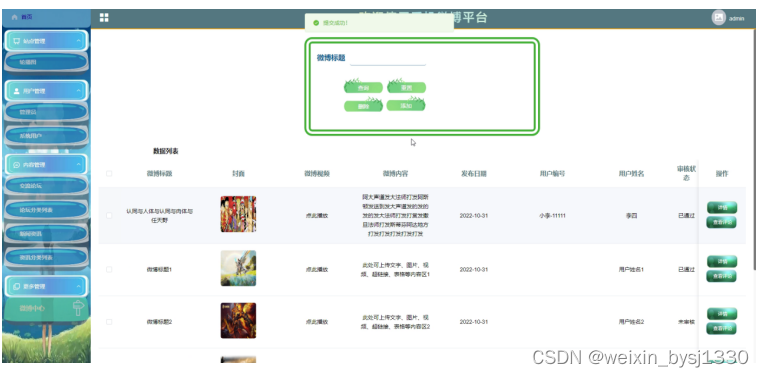Click the copy icon in 更多管理
764x377 pixels.
pyautogui.click(x=17, y=286)
